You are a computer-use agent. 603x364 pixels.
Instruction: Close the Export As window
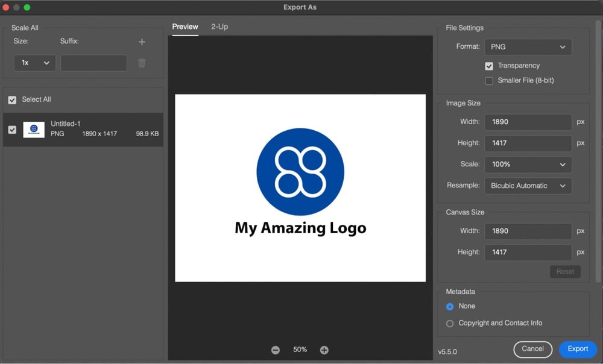tap(6, 7)
